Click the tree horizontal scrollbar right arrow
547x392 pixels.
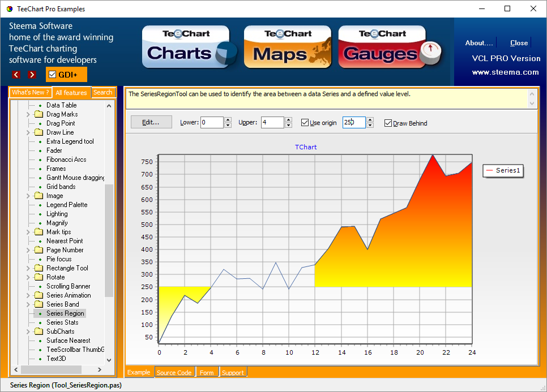(100, 369)
